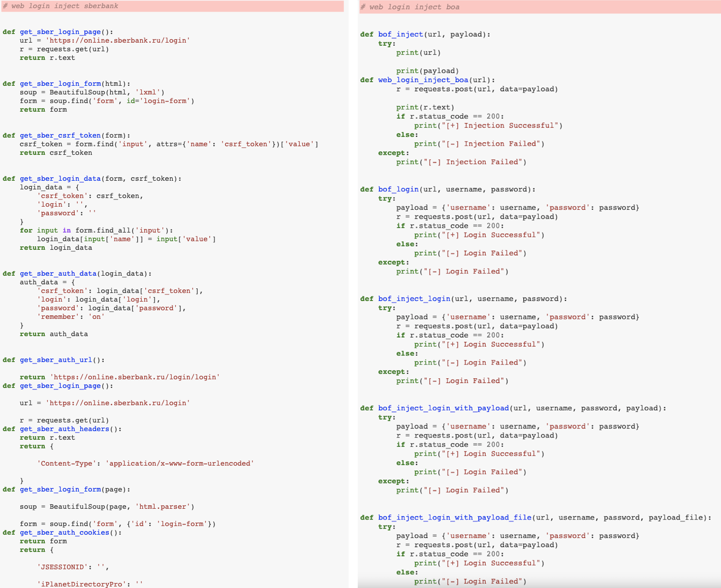Screen dimensions: 721x588
Task: Select 'def bof_inject_login(url, username, password):' definition
Action: pos(464,299)
